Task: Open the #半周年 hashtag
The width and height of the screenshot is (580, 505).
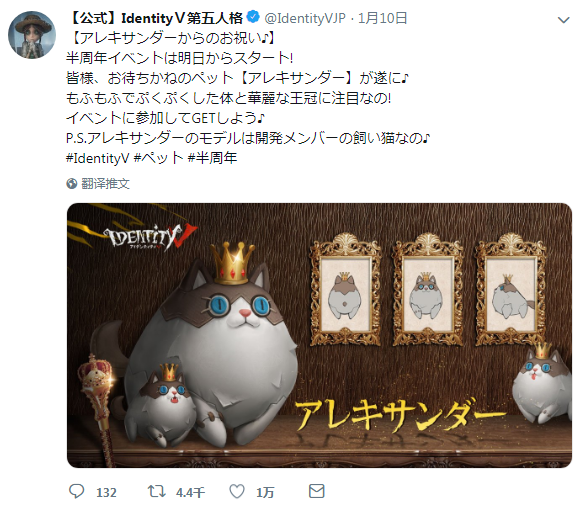Action: tap(212, 158)
